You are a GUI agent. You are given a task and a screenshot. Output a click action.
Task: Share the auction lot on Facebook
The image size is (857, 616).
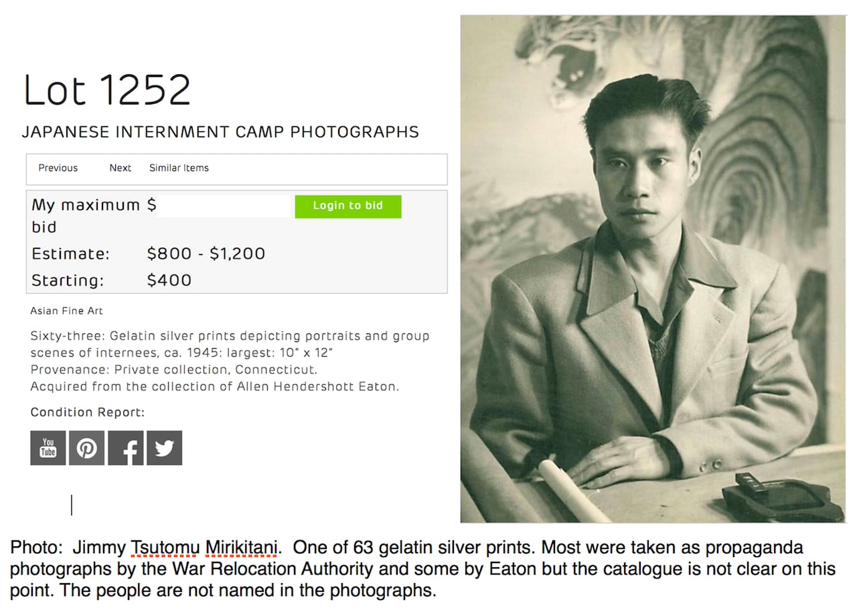point(125,447)
